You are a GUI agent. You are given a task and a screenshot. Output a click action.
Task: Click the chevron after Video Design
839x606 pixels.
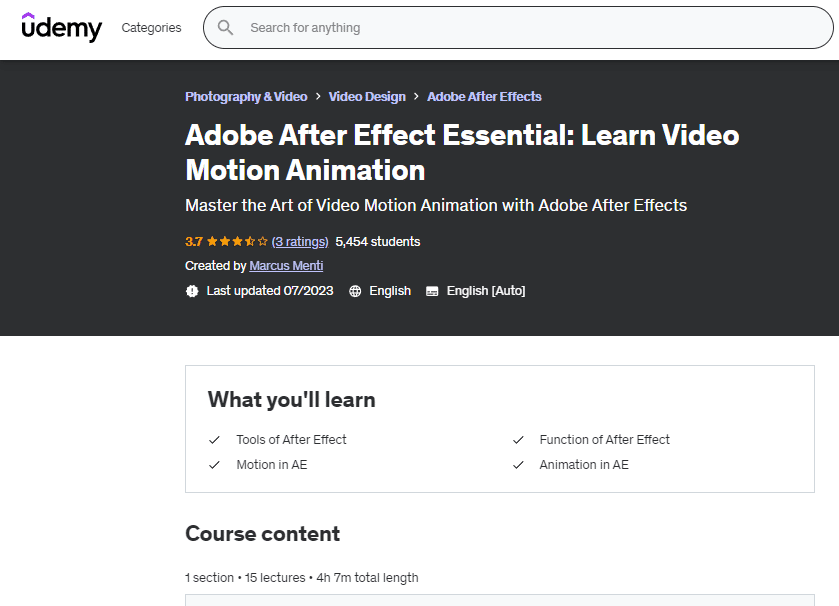[416, 97]
